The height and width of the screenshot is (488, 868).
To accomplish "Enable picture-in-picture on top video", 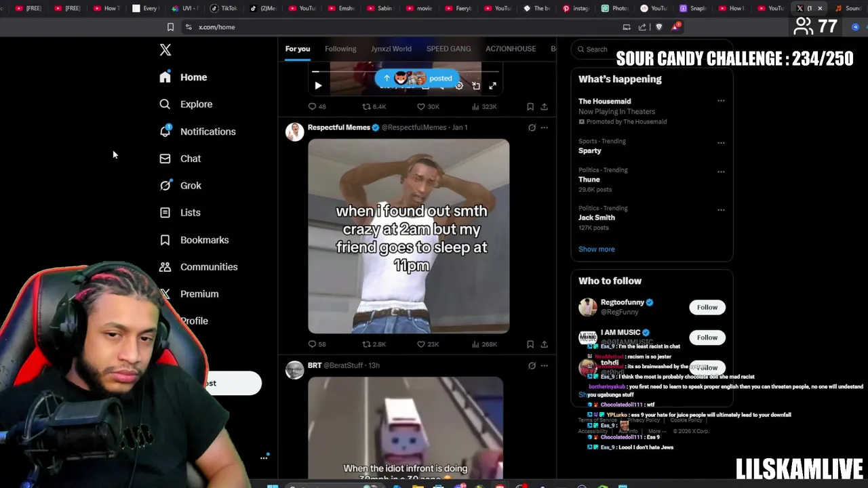I will point(476,86).
